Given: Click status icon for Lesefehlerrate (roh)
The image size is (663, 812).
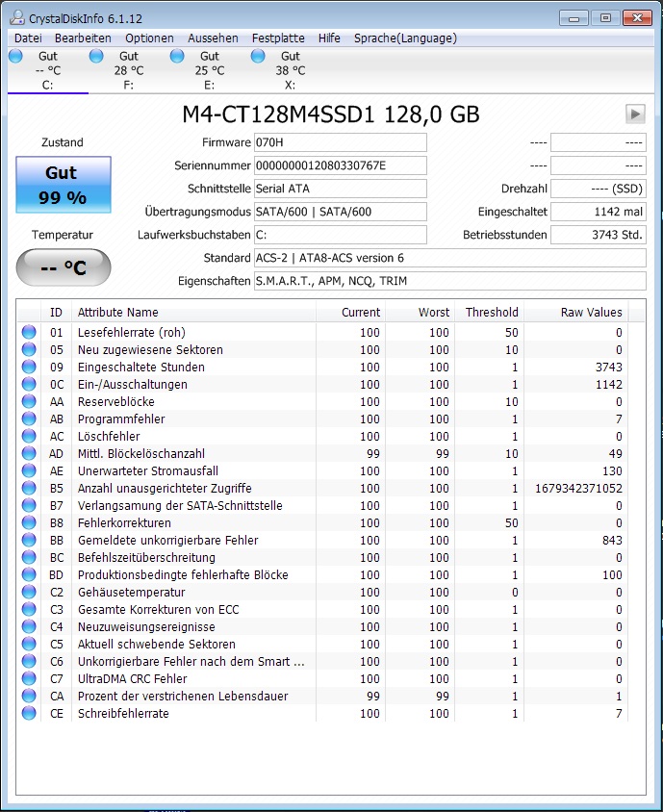Looking at the screenshot, I should (x=29, y=332).
